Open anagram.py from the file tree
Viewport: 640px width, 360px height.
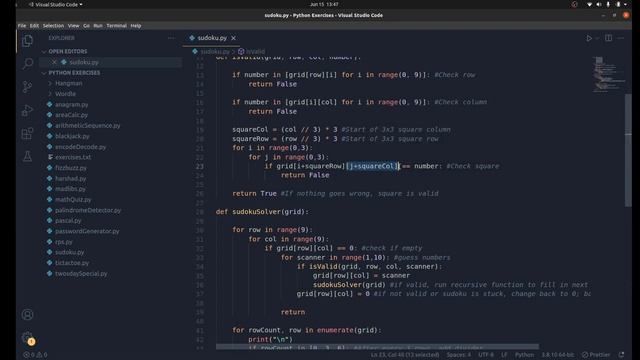(71, 104)
